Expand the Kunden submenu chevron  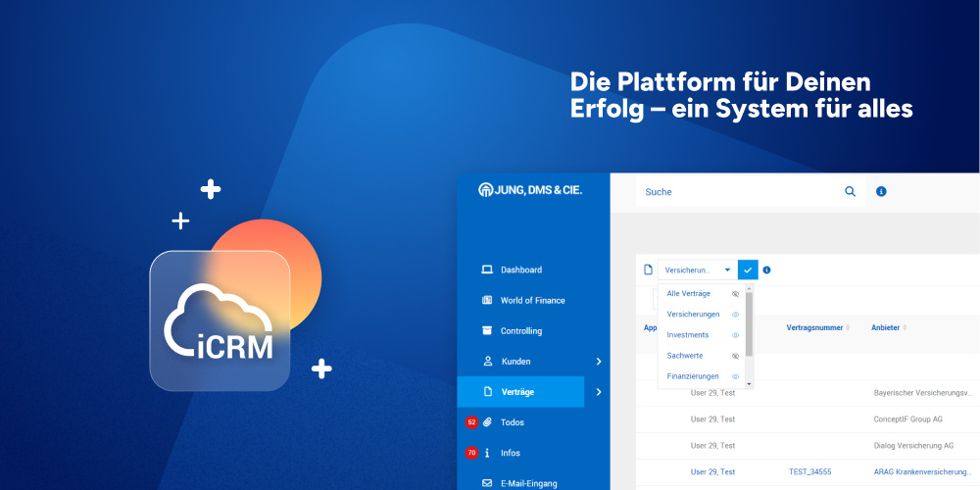[598, 362]
